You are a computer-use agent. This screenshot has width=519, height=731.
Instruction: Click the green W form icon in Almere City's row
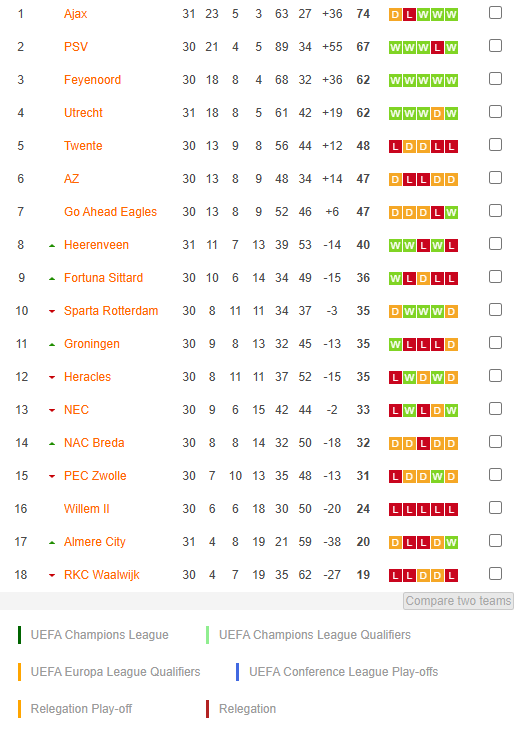[x=451, y=543]
